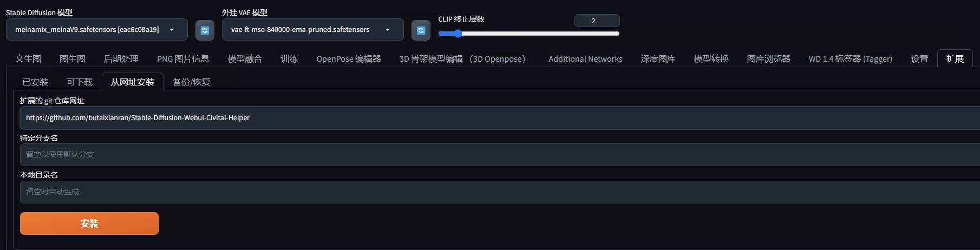Image resolution: width=980 pixels, height=250 pixels.
Task: Open the VAE model dropdown
Action: [312, 30]
